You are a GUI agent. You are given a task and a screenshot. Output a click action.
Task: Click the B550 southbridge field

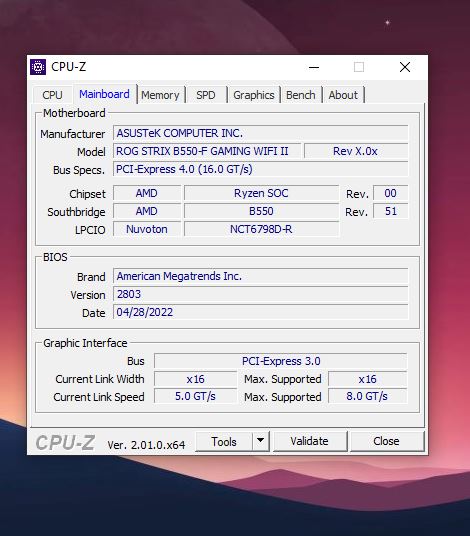(x=261, y=211)
